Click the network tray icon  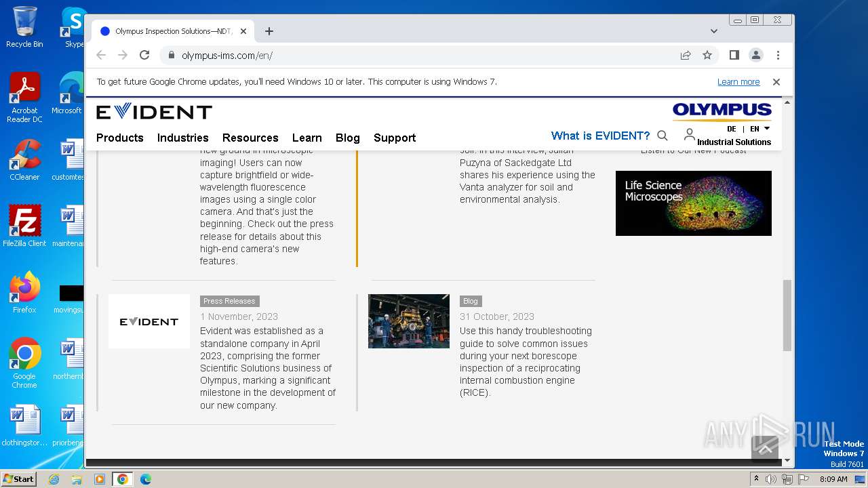coord(787,479)
